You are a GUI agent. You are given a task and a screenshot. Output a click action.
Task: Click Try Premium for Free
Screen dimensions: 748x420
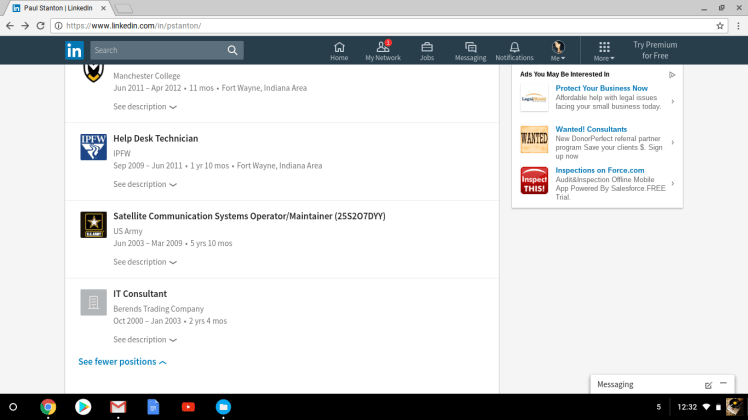(655, 50)
